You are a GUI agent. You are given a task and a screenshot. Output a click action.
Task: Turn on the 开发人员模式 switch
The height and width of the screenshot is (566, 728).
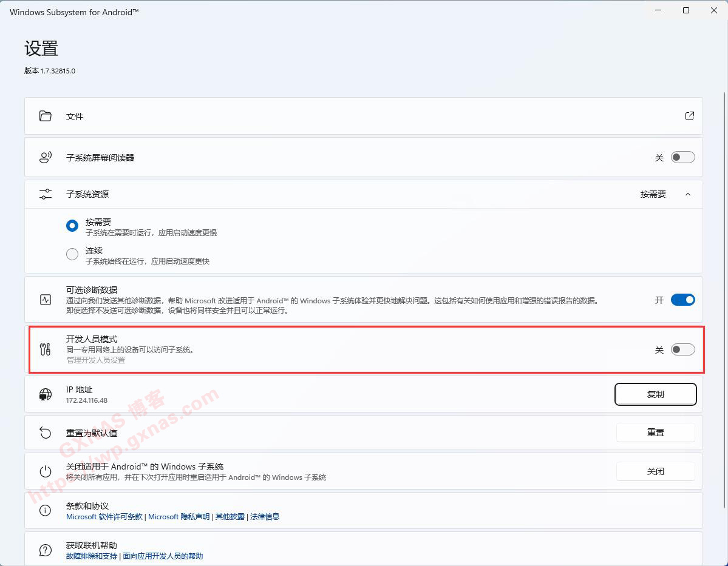[x=682, y=349]
